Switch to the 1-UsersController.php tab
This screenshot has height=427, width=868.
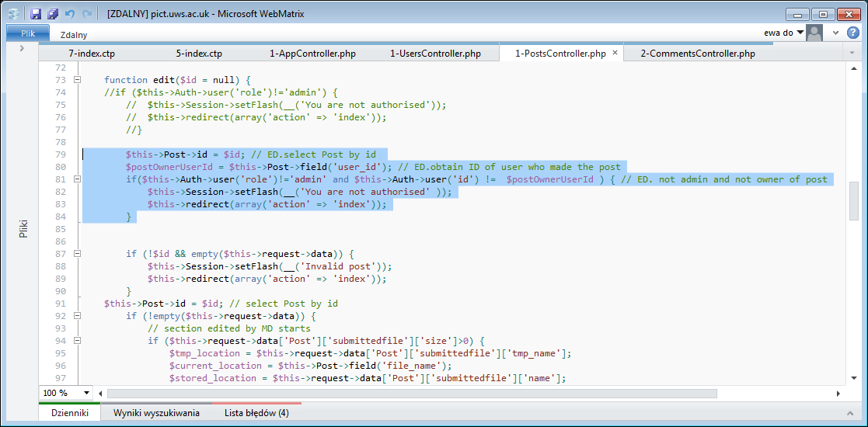point(436,54)
